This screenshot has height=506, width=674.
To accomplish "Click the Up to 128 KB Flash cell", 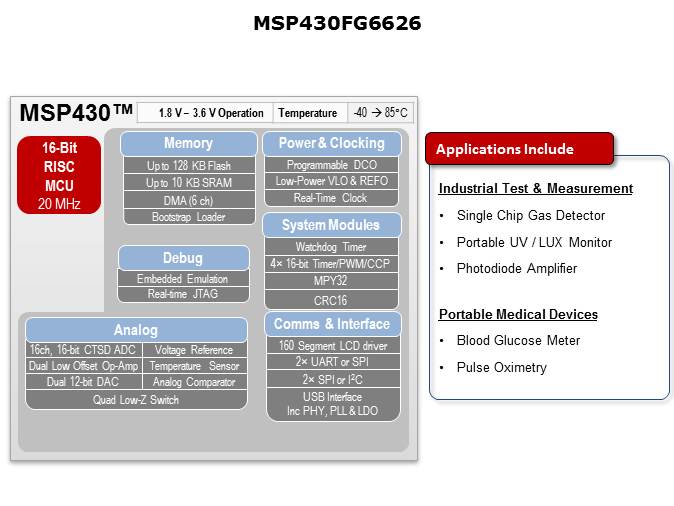I will 188,165.
